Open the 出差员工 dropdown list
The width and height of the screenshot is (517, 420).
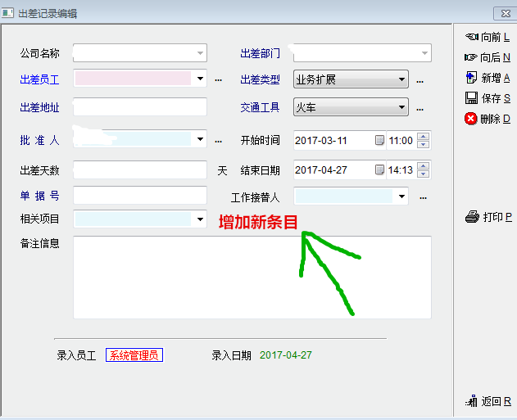(x=200, y=79)
